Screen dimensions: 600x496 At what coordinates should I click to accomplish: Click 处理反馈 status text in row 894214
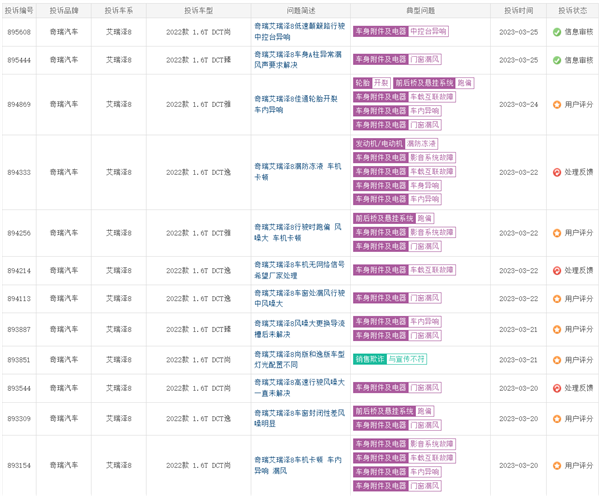(x=579, y=271)
